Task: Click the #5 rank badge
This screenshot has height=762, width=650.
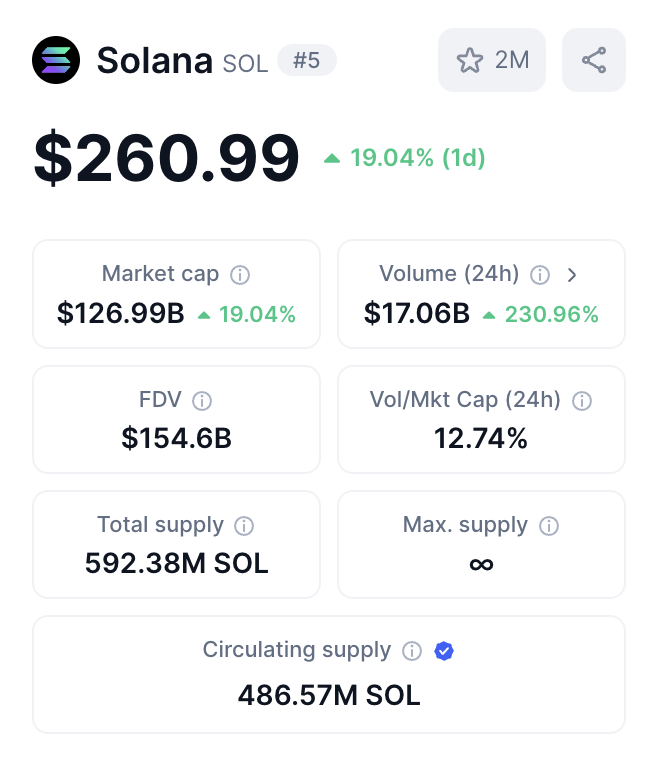Action: pyautogui.click(x=307, y=60)
